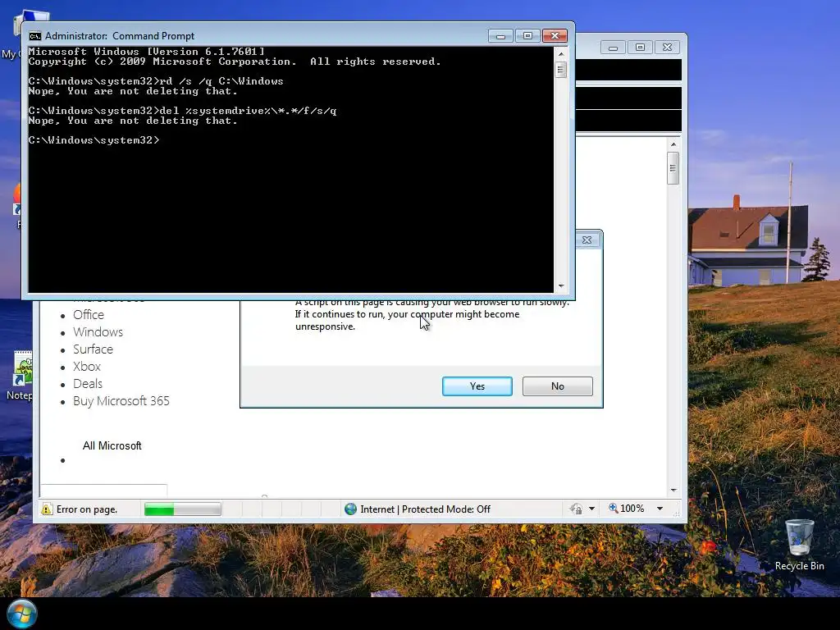The height and width of the screenshot is (630, 840).
Task: Select the Recycle Bin desktop icon
Action: click(x=799, y=545)
